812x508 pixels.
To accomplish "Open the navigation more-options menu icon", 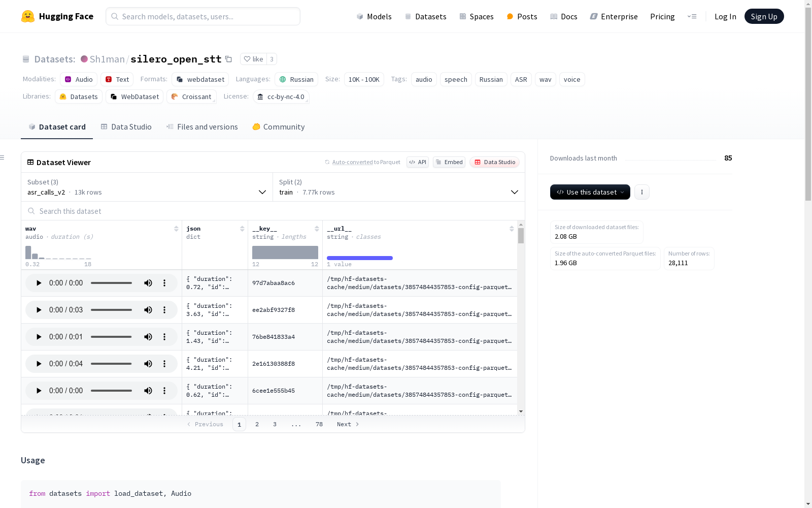I will point(692,16).
